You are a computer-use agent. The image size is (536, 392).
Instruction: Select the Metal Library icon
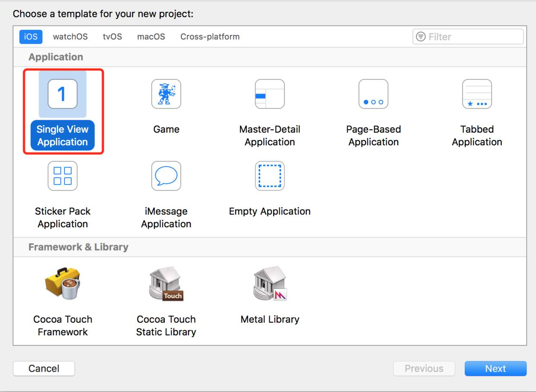(x=270, y=284)
